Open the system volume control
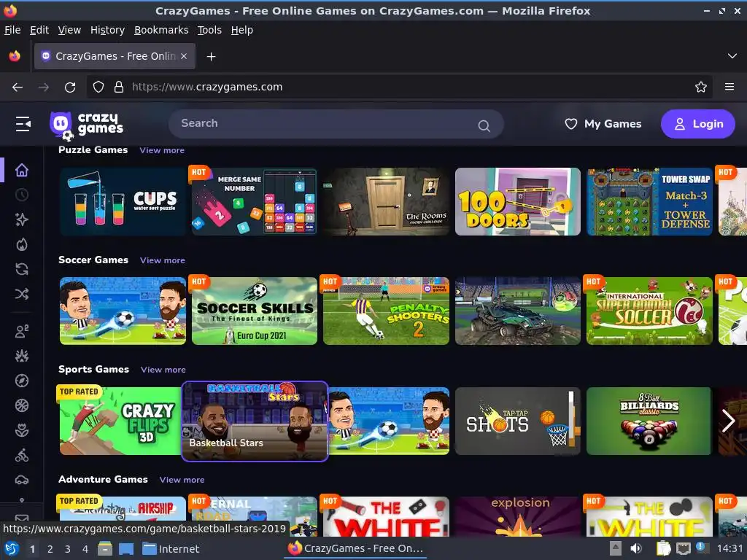 [636, 548]
